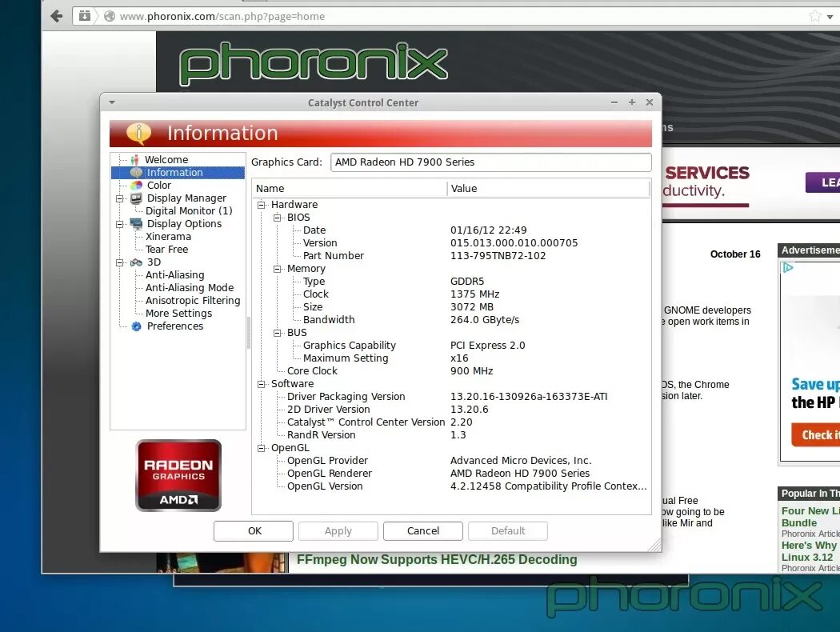Click the Radeon Graphics AMD logo
This screenshot has height=632, width=840.
tap(178, 476)
